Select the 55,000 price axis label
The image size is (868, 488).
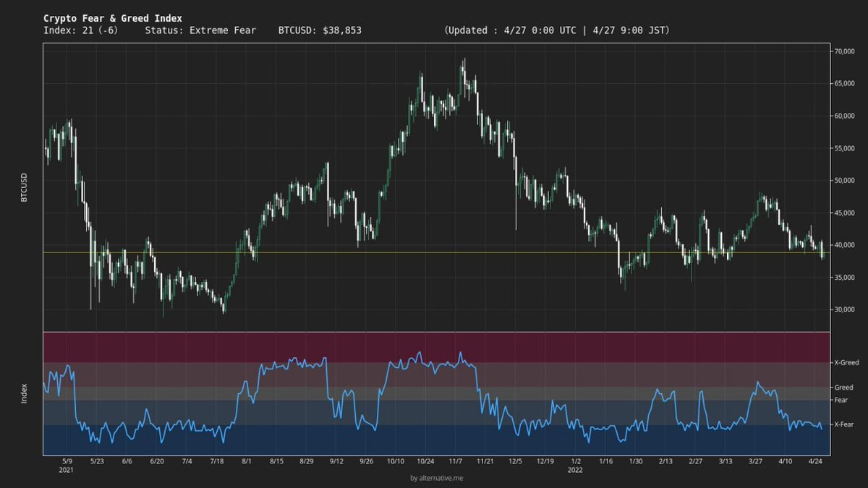845,148
